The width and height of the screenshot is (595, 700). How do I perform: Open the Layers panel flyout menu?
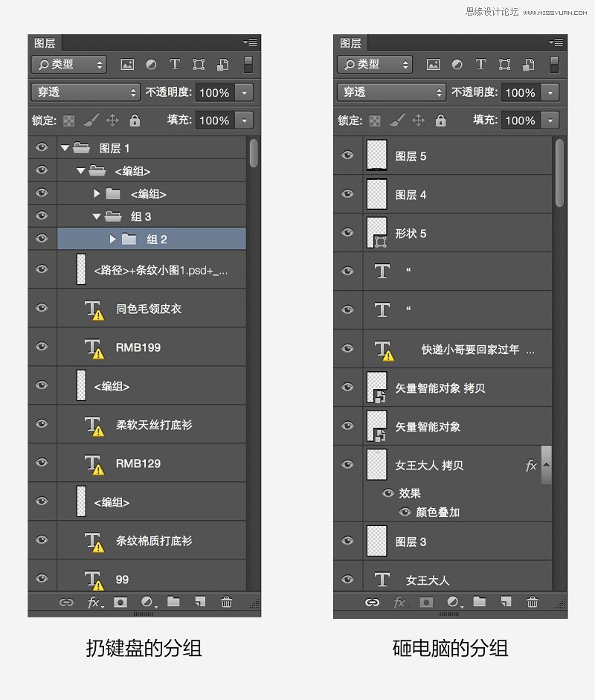coord(251,42)
